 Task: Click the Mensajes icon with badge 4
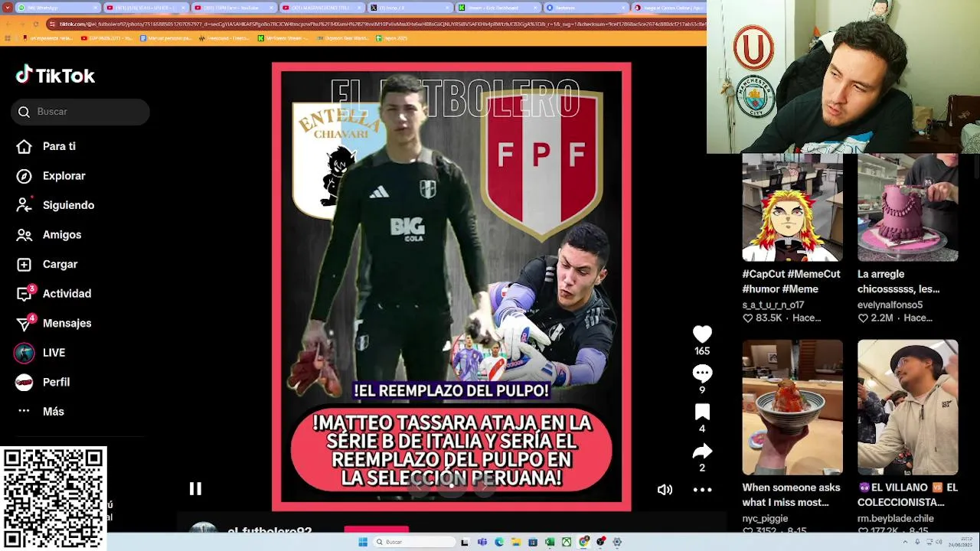click(25, 323)
